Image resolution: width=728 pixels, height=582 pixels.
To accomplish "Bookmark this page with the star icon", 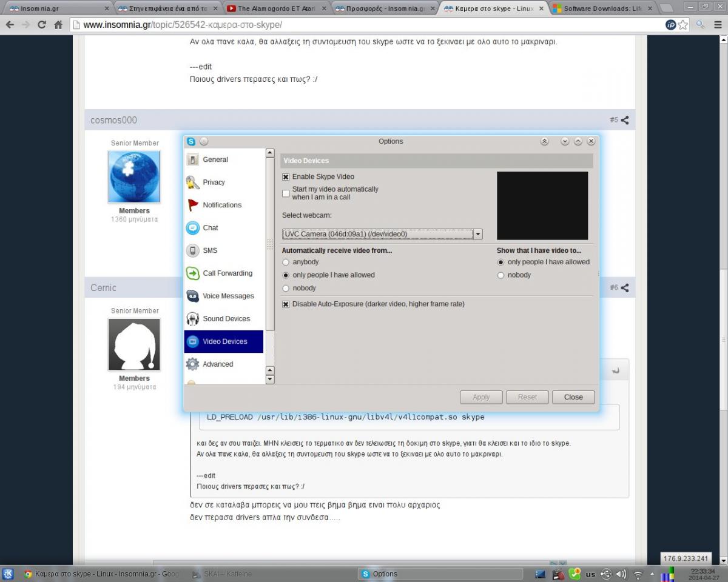I will [683, 25].
